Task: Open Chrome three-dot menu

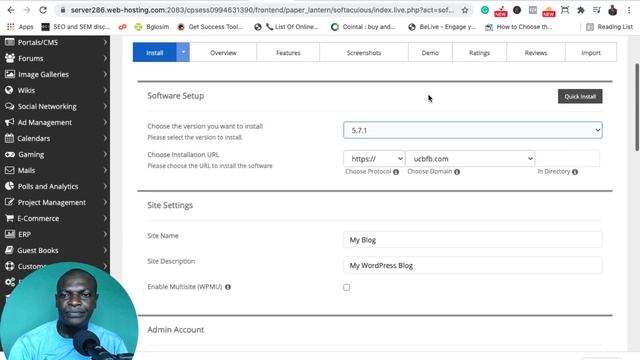Action: click(629, 10)
